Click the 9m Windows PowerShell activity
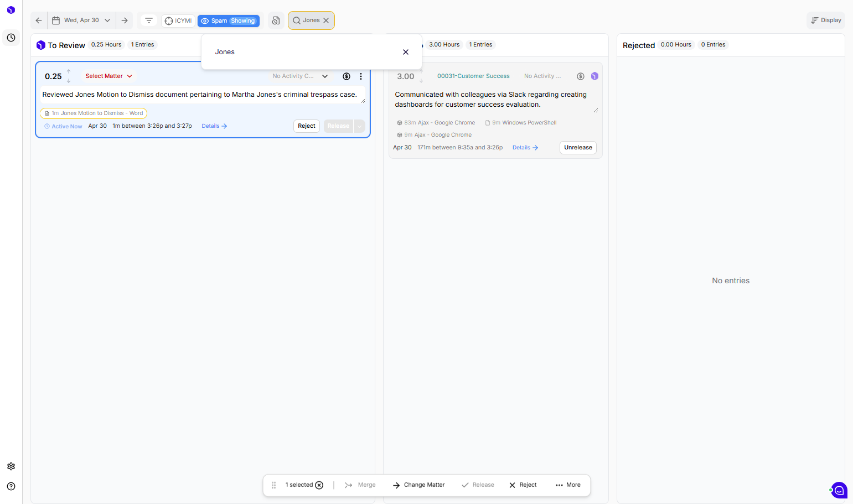This screenshot has width=853, height=504. [521, 123]
